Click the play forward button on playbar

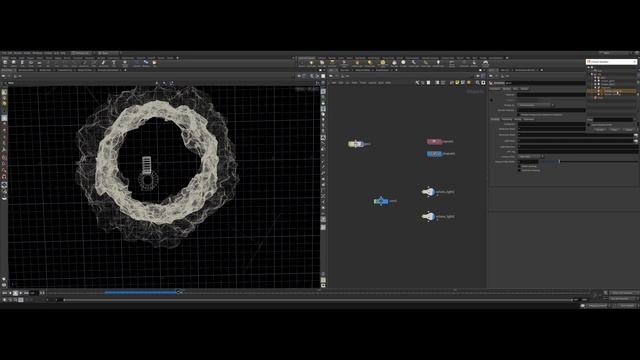tap(21, 293)
